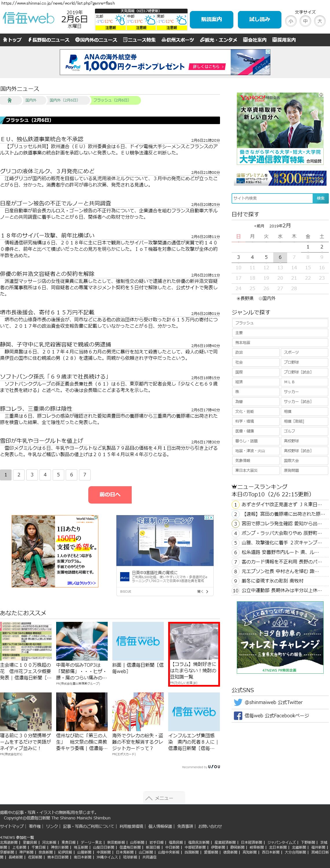Go to pagination page 7
The height and width of the screenshot is (868, 330).
pyautogui.click(x=85, y=475)
